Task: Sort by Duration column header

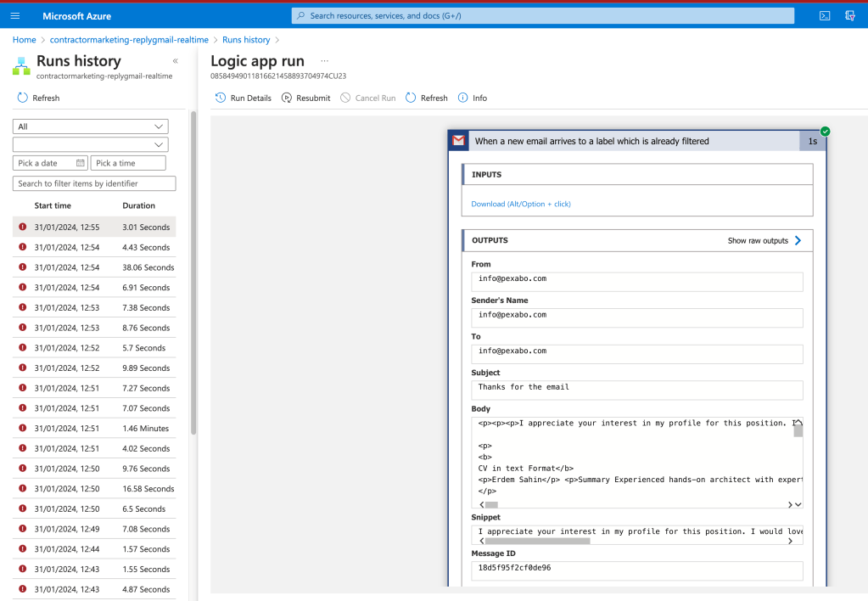Action: coord(138,205)
